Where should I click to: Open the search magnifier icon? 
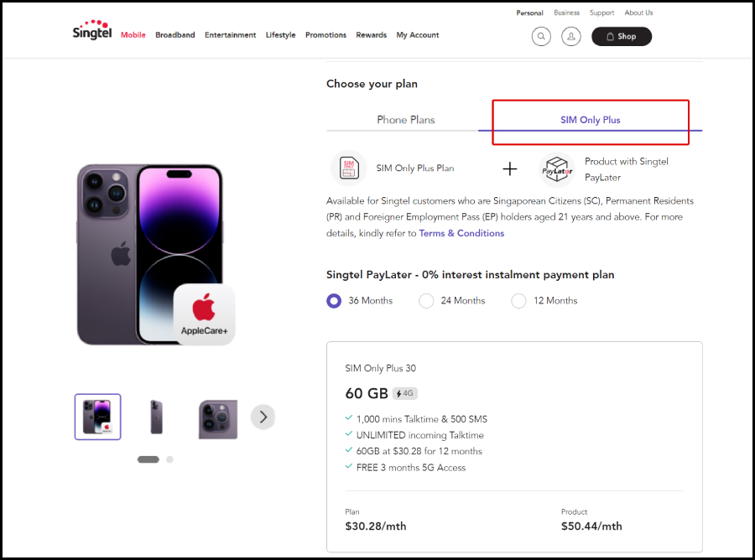pos(541,36)
